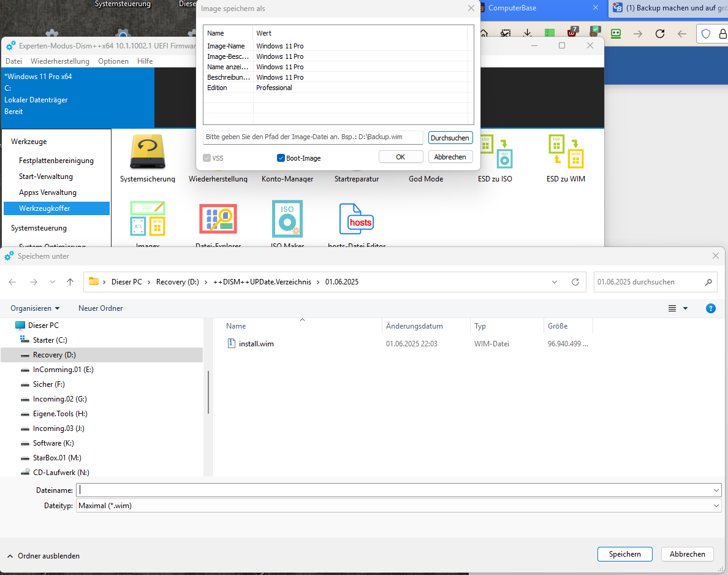Screen dimensions: 728x575
Task: Go back in Speichern unter dialog
Action: coord(12,282)
